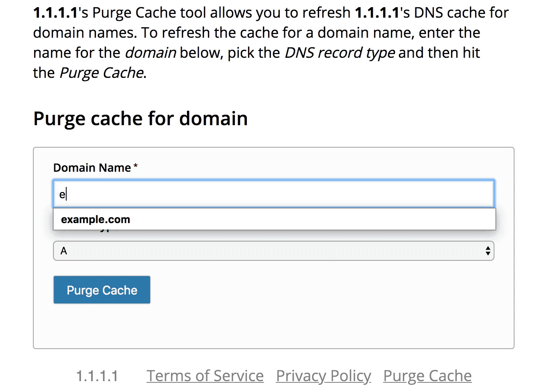
Task: Click the 1.1.1.1 footer text
Action: [97, 376]
